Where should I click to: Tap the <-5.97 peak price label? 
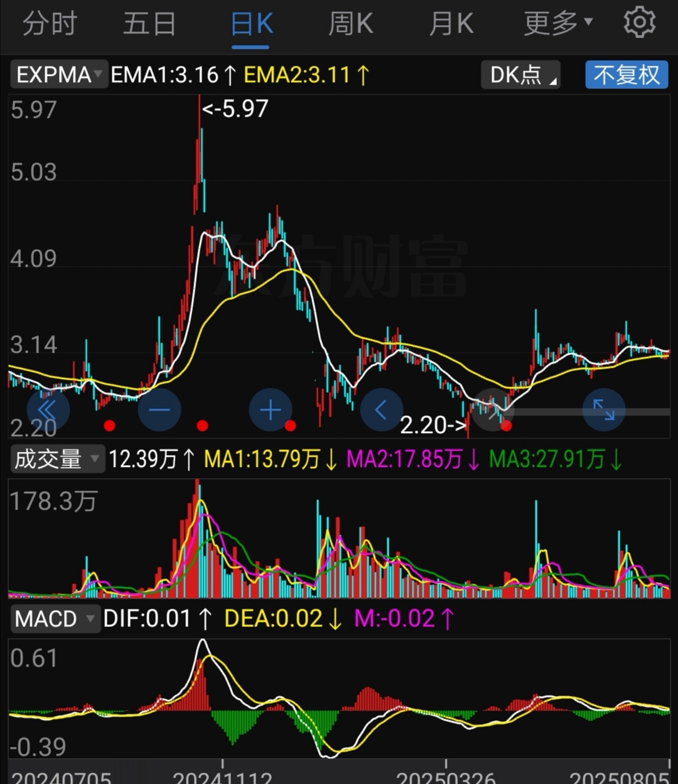(235, 109)
